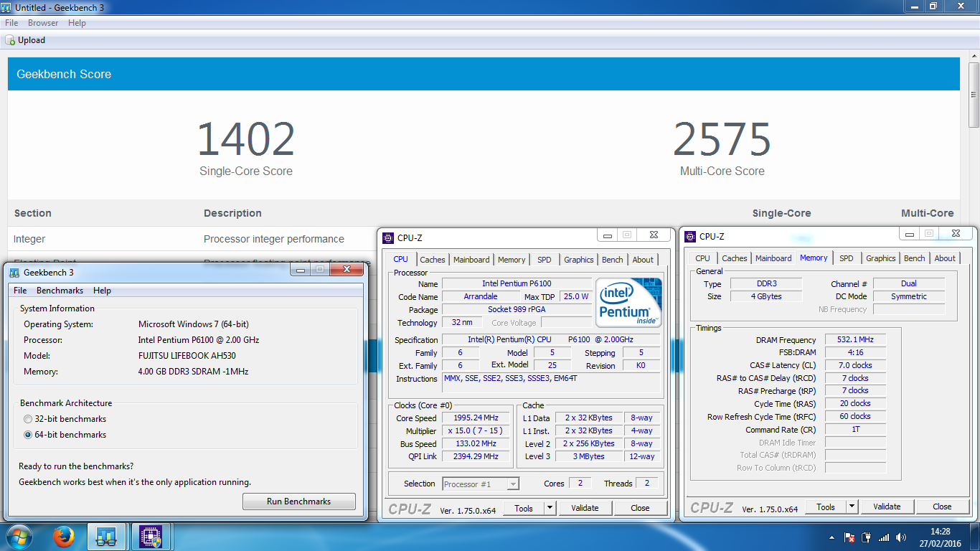Open Mainboard tab in CPU-Z Memory window
This screenshot has height=551, width=980.
[773, 258]
